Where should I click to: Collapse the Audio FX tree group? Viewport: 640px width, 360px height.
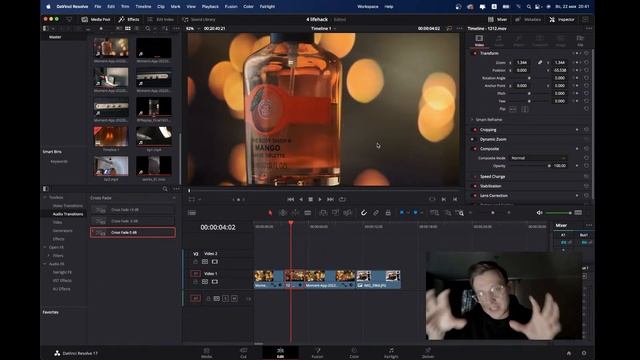click(x=45, y=264)
